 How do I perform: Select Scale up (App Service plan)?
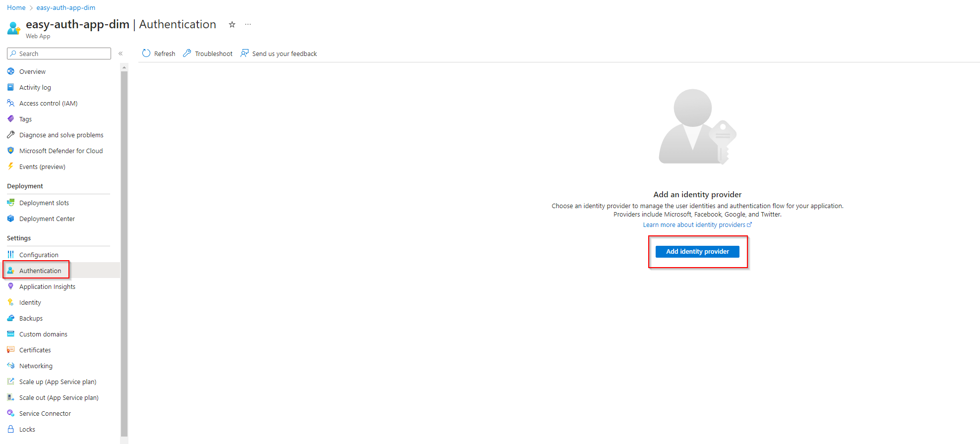click(59, 382)
